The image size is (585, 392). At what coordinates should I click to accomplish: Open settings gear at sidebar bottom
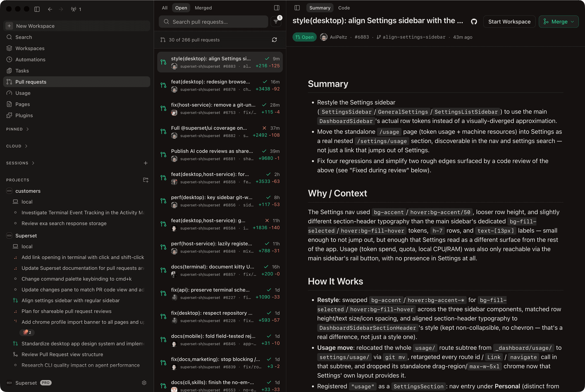pos(144,383)
